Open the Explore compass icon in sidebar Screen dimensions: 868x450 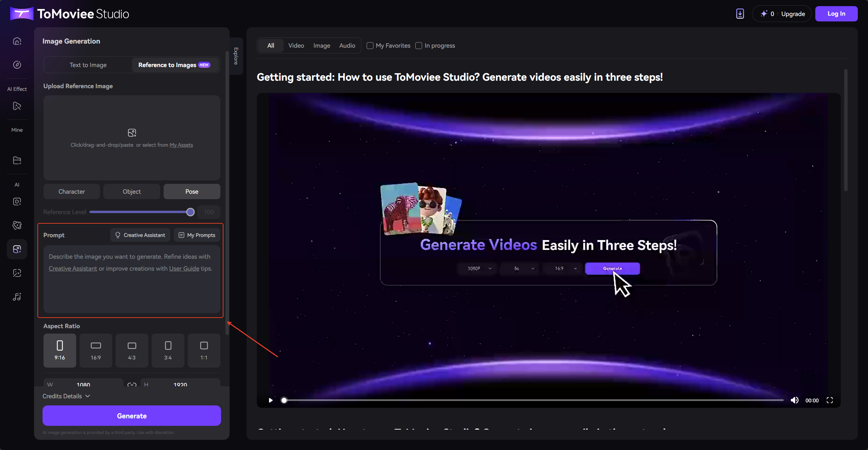pos(17,65)
